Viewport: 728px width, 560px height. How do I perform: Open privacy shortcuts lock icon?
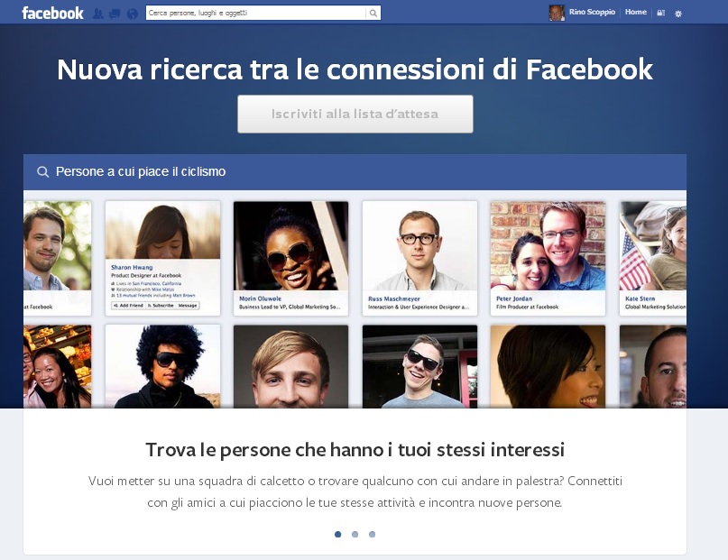click(x=661, y=13)
